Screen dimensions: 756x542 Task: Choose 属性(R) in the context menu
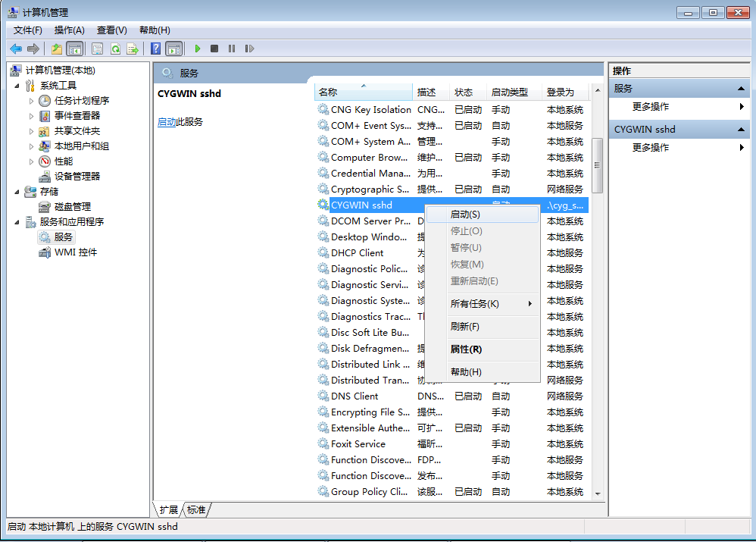(483, 349)
